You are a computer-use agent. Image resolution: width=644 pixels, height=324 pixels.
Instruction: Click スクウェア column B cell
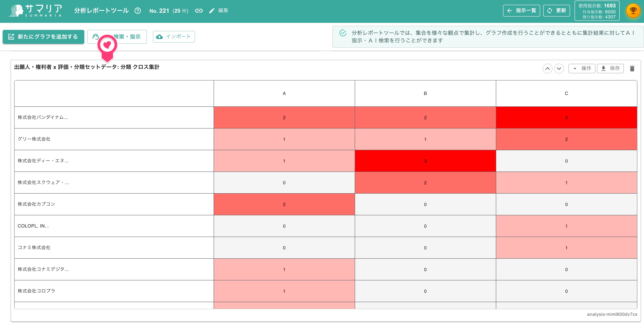coord(425,183)
